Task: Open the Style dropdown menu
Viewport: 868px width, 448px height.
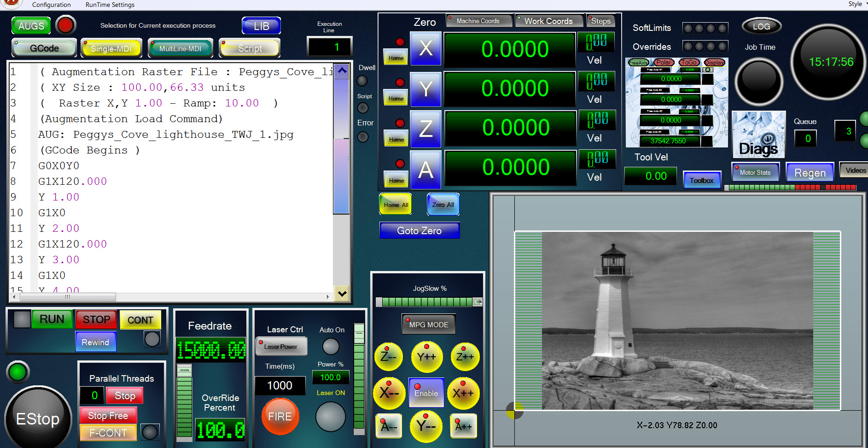Action: (856, 4)
